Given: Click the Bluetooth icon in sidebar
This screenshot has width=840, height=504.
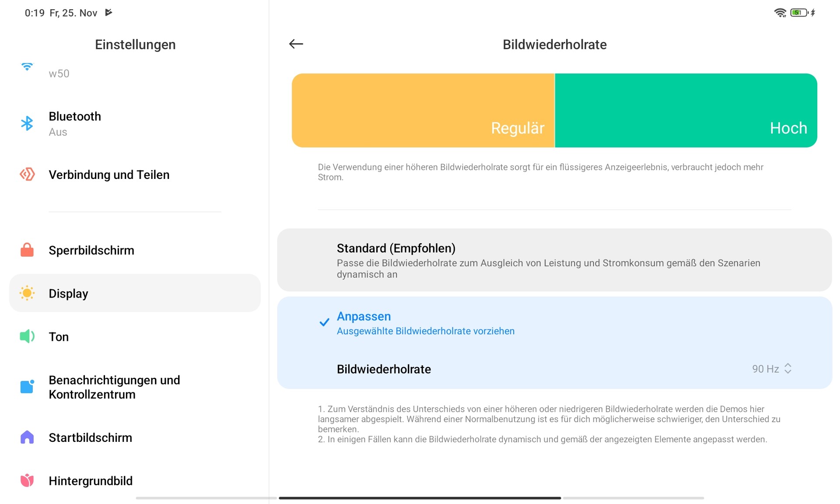Looking at the screenshot, I should tap(27, 123).
